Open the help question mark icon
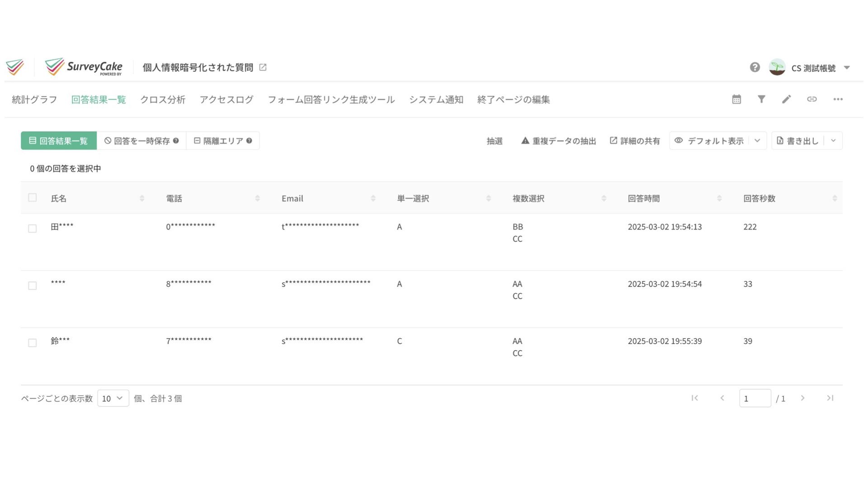The width and height of the screenshot is (868, 488). coord(755,67)
